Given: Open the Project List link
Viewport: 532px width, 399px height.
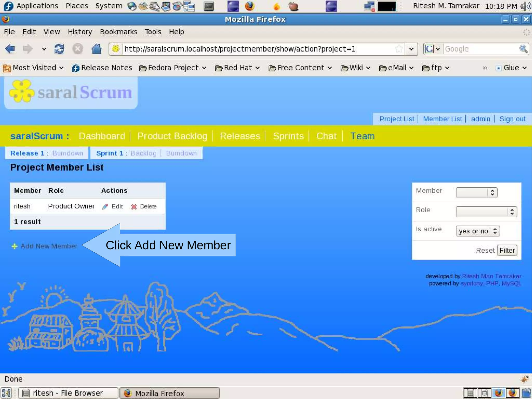Looking at the screenshot, I should [x=397, y=119].
